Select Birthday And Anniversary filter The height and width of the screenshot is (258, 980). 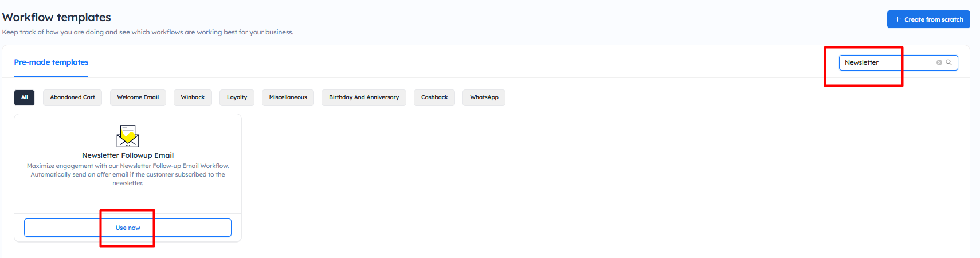pos(363,97)
